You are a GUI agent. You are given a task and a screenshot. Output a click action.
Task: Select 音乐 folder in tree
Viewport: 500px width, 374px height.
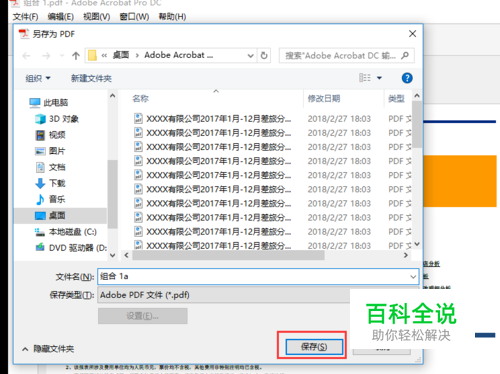[x=50, y=199]
